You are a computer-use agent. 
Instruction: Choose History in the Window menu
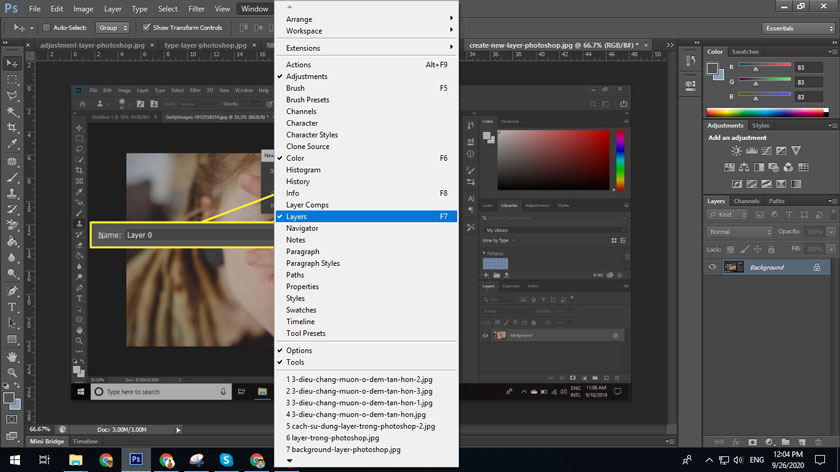[x=366, y=181]
